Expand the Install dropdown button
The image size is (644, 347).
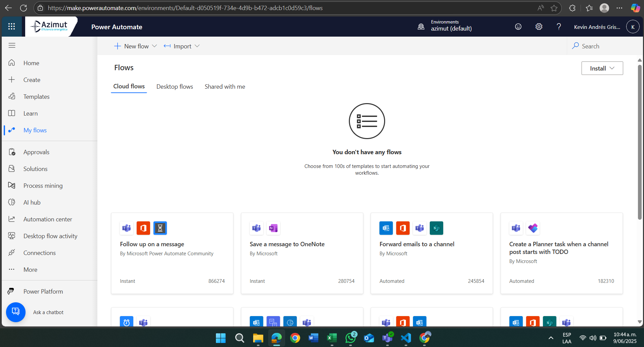coord(602,68)
